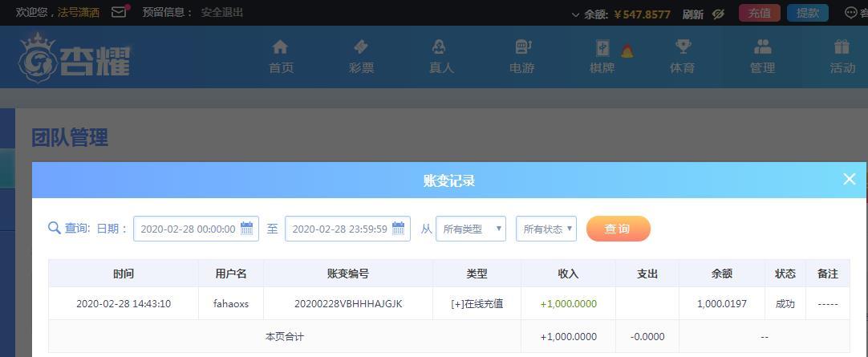Screen dimensions: 868x357
Task: Click the sports trophy icon
Action: point(683,47)
